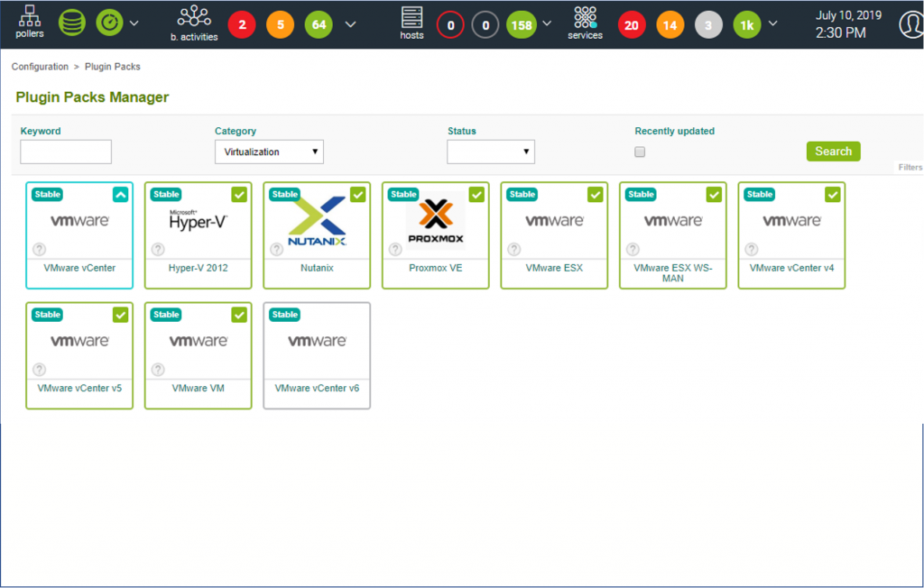Open the business activities icon

194,23
